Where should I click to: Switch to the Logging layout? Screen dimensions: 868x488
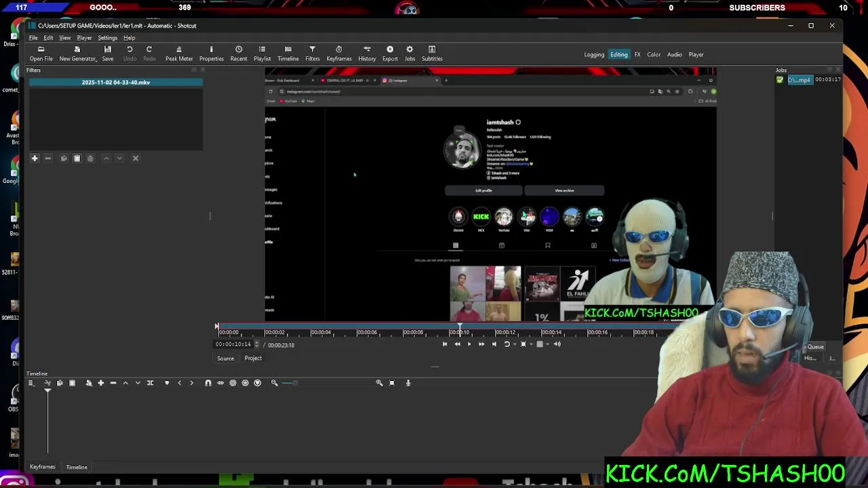594,54
